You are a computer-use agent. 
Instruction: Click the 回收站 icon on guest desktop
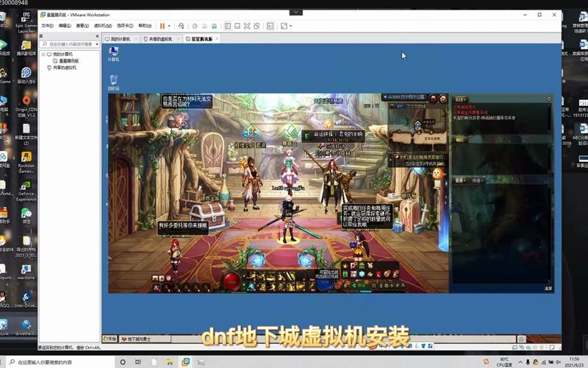pos(113,82)
